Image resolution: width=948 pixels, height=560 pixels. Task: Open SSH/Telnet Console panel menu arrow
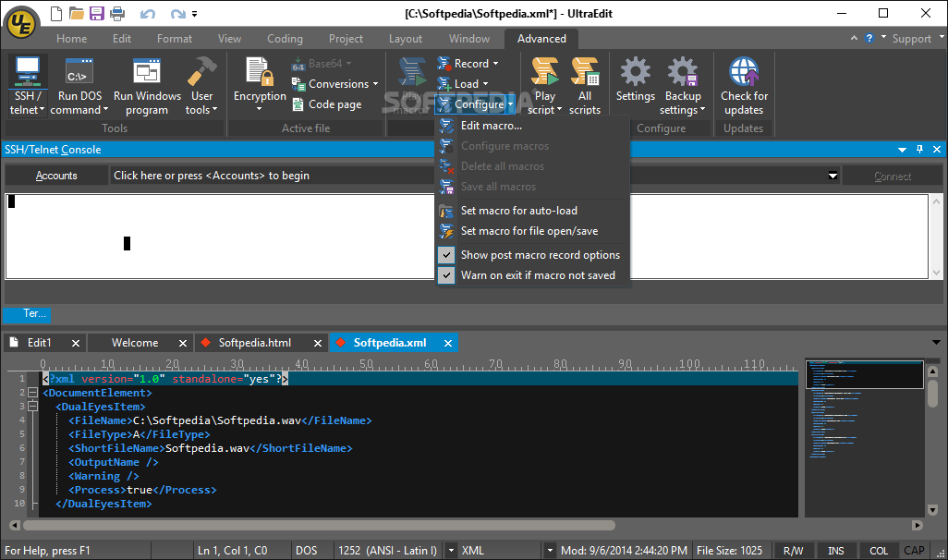(x=902, y=150)
